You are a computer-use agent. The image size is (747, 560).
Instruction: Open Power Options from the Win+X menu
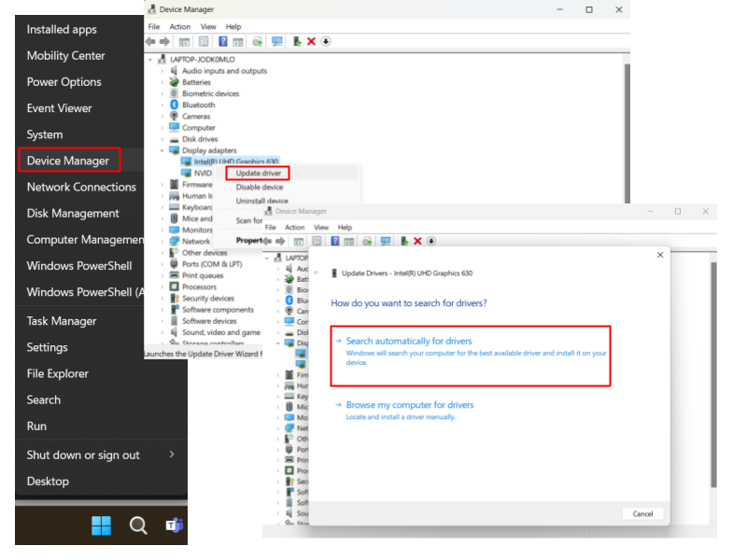click(x=63, y=82)
